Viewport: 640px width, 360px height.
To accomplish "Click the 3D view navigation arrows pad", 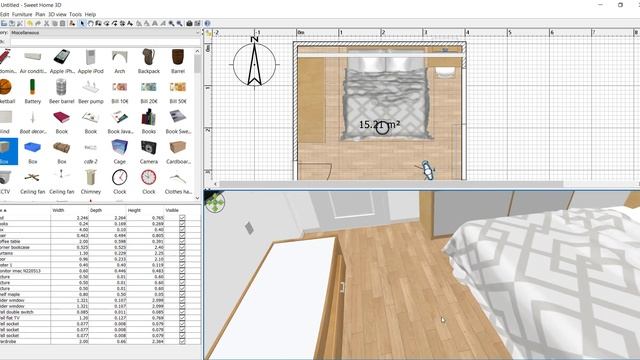I will [x=215, y=202].
